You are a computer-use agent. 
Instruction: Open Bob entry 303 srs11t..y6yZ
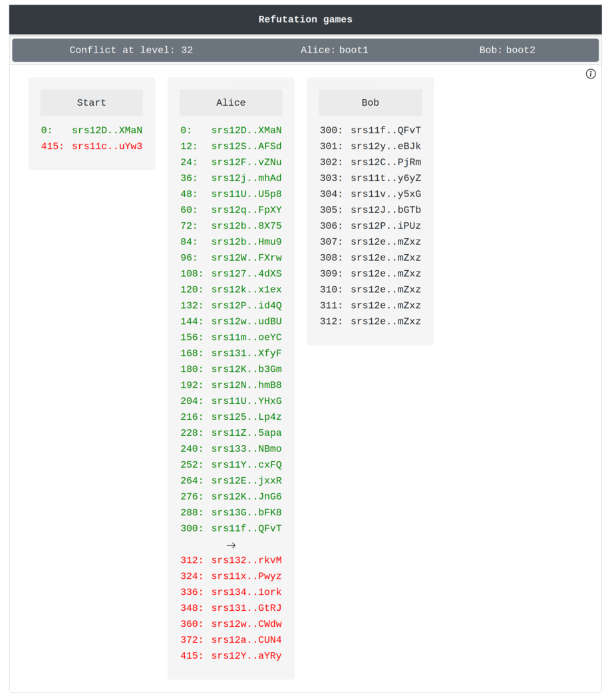(x=386, y=178)
